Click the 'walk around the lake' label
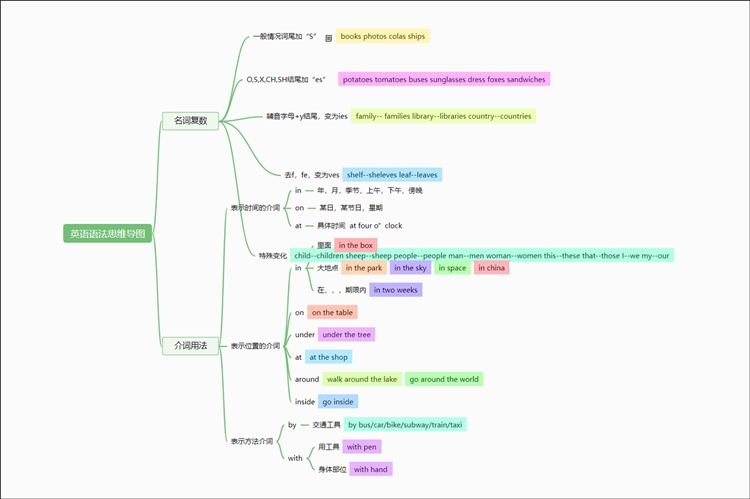The image size is (750, 499). [x=361, y=379]
